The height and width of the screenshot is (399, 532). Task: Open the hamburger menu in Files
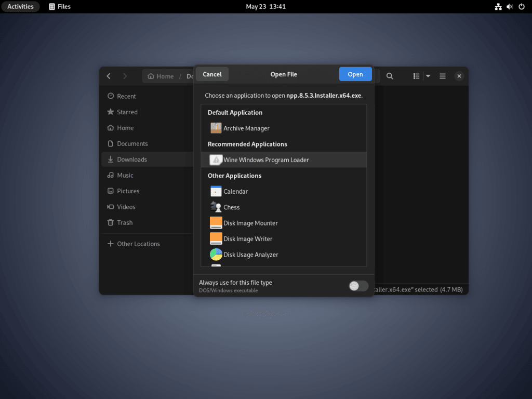[x=442, y=76]
